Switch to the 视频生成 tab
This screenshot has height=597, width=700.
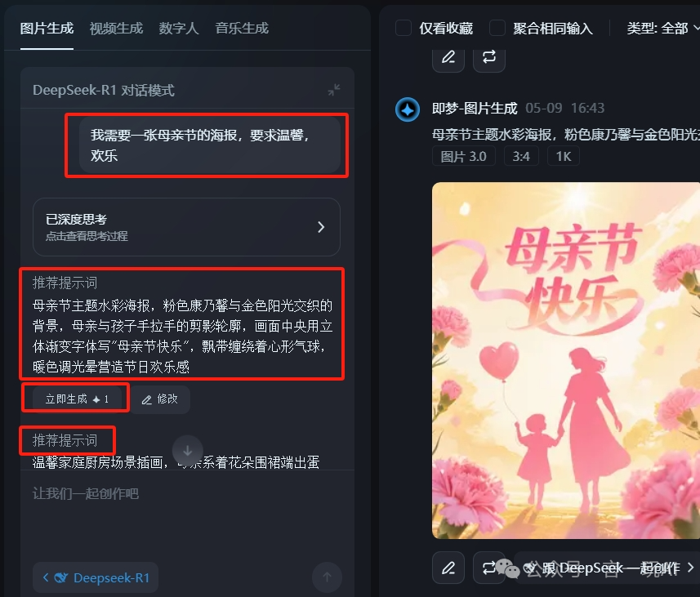tap(116, 28)
